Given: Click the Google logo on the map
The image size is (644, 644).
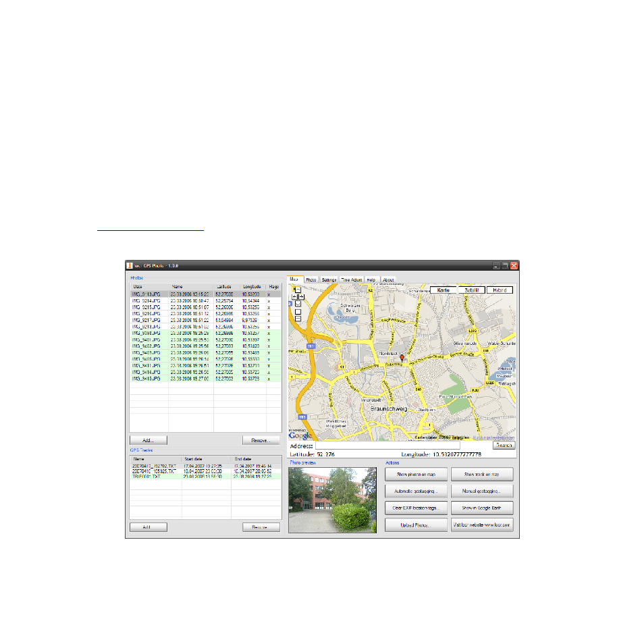Looking at the screenshot, I should (x=300, y=435).
